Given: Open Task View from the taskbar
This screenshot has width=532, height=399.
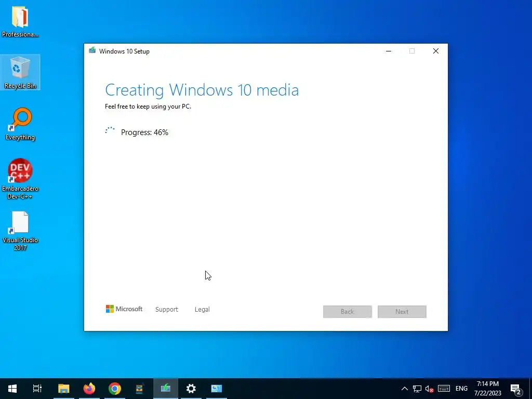Looking at the screenshot, I should coord(37,389).
